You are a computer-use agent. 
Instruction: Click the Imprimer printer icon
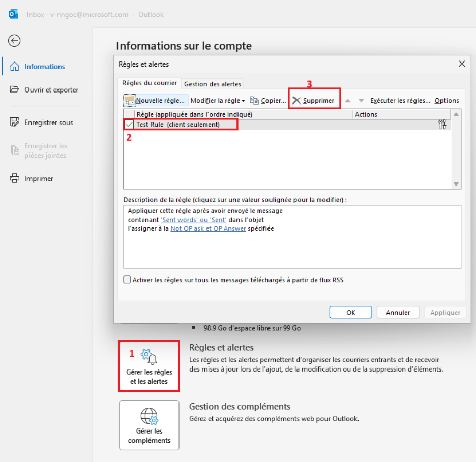click(x=15, y=178)
